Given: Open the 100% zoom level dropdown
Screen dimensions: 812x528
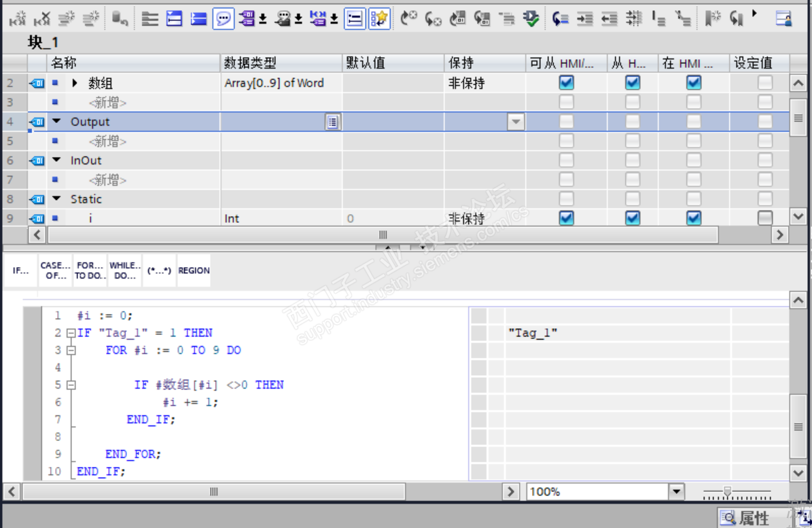Looking at the screenshot, I should pyautogui.click(x=676, y=492).
